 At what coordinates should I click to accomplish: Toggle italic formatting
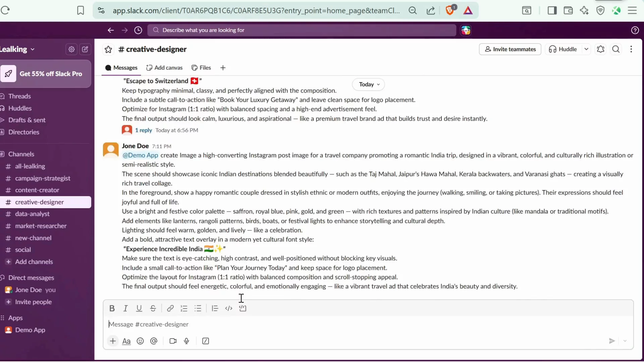click(125, 308)
